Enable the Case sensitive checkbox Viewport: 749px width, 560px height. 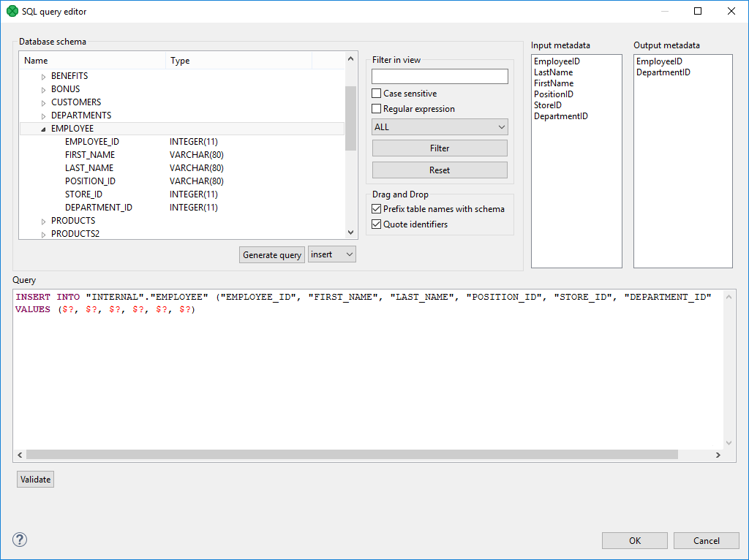coord(377,94)
